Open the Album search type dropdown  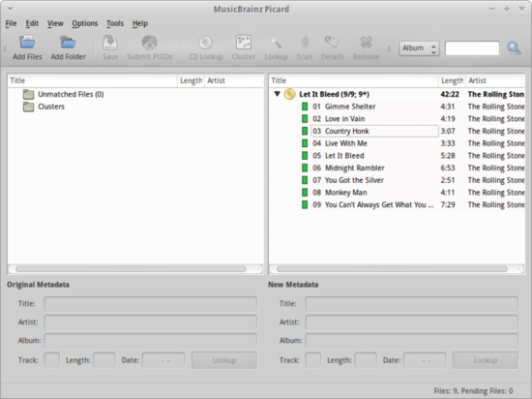(x=419, y=48)
